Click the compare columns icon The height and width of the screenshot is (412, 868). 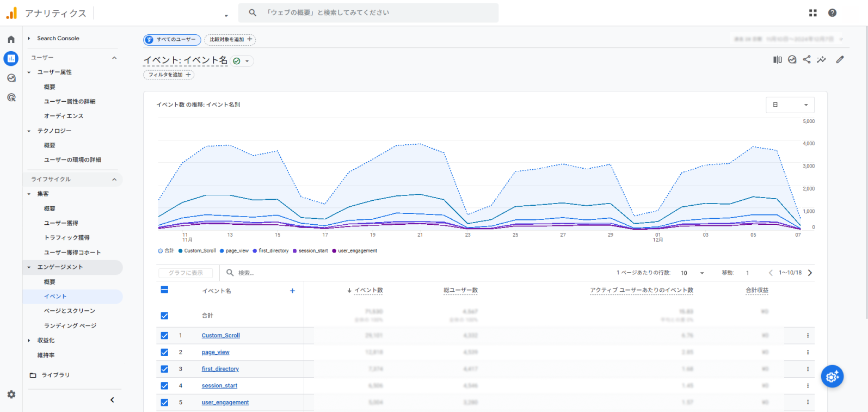coord(777,59)
